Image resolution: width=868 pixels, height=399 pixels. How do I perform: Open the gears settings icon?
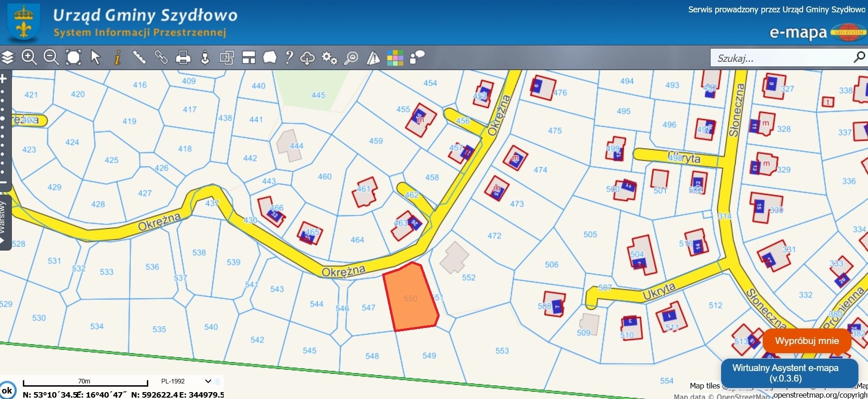[x=329, y=58]
